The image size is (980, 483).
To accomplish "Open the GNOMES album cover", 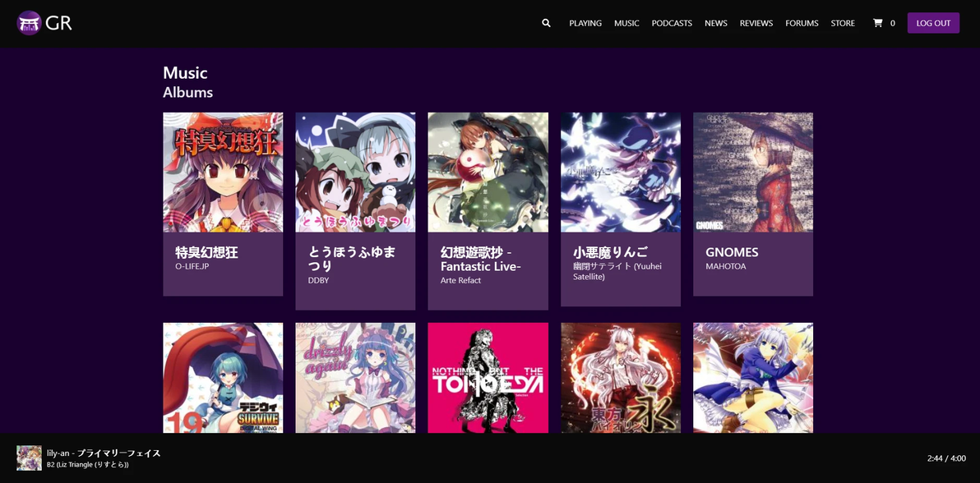I will click(753, 172).
